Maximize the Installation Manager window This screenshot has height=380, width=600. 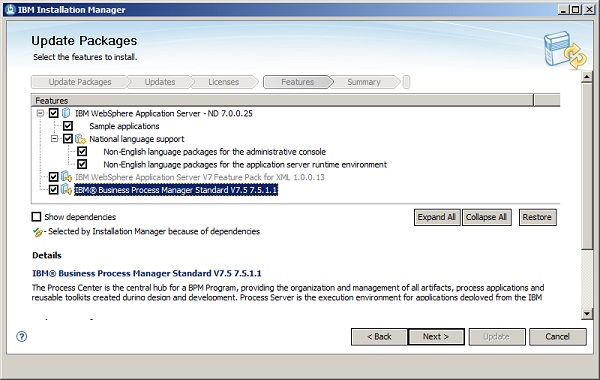tap(576, 10)
